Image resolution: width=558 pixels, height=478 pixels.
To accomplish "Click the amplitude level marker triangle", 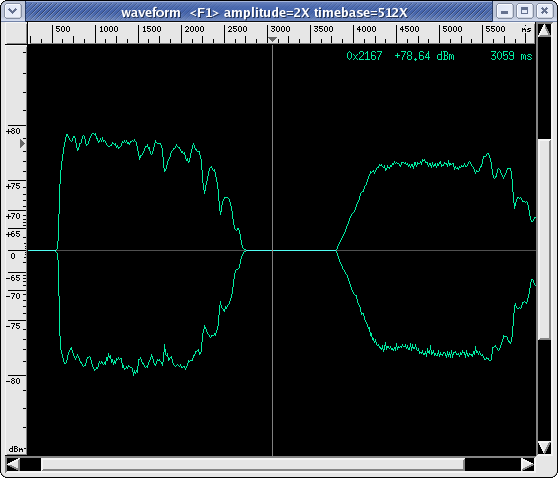I will [22, 143].
